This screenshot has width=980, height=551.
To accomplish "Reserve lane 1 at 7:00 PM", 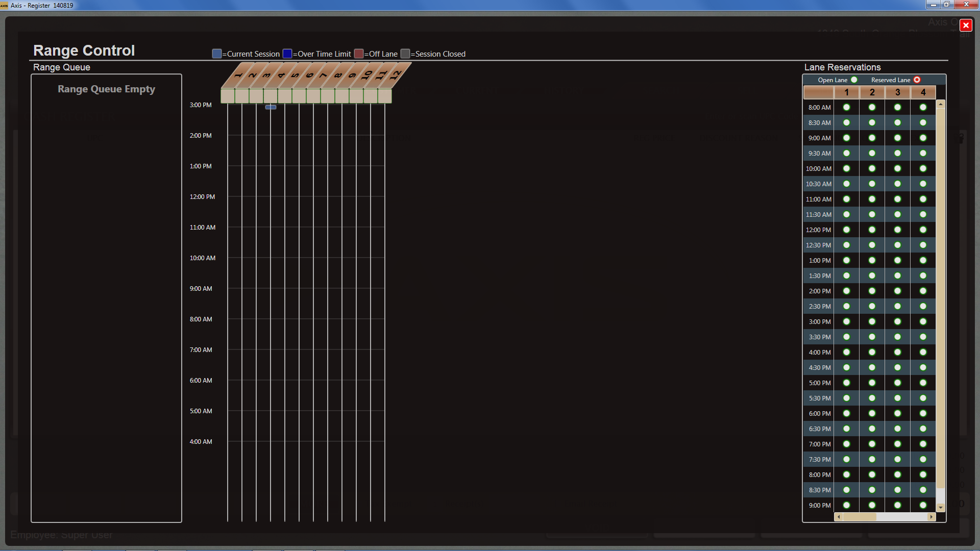I will click(x=847, y=444).
